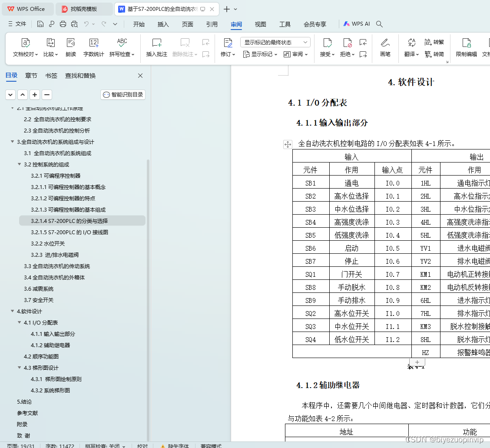This screenshot has height=448, width=490.
Task: Click the search magnifier icon
Action: pos(379,24)
